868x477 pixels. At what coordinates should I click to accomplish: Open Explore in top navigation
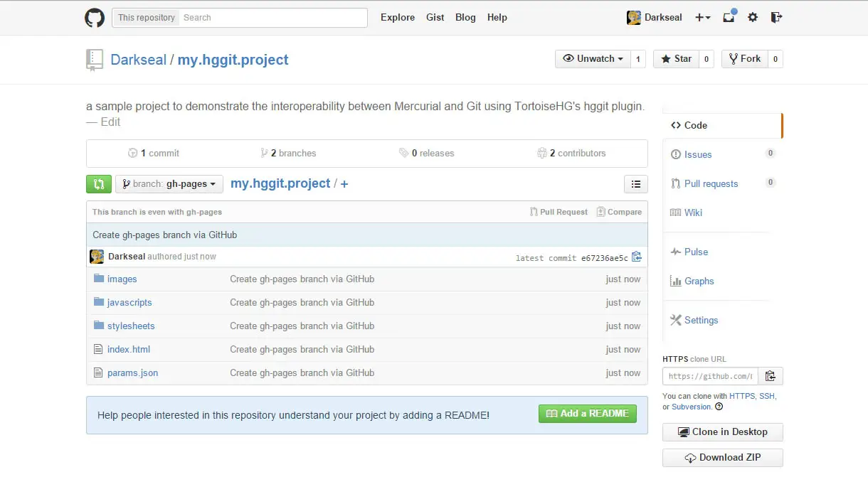tap(398, 17)
